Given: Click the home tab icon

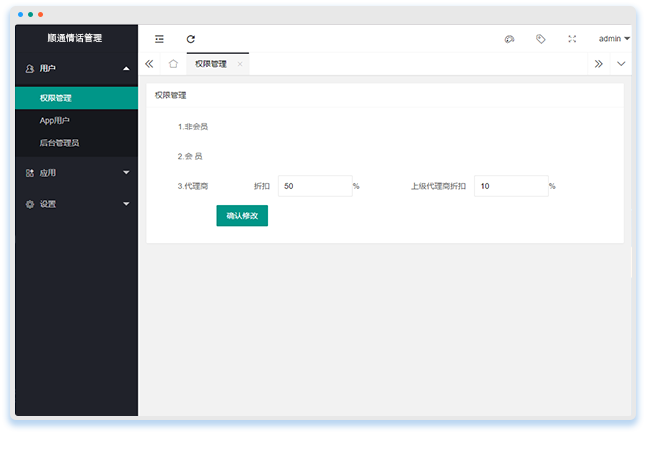Looking at the screenshot, I should [x=173, y=64].
